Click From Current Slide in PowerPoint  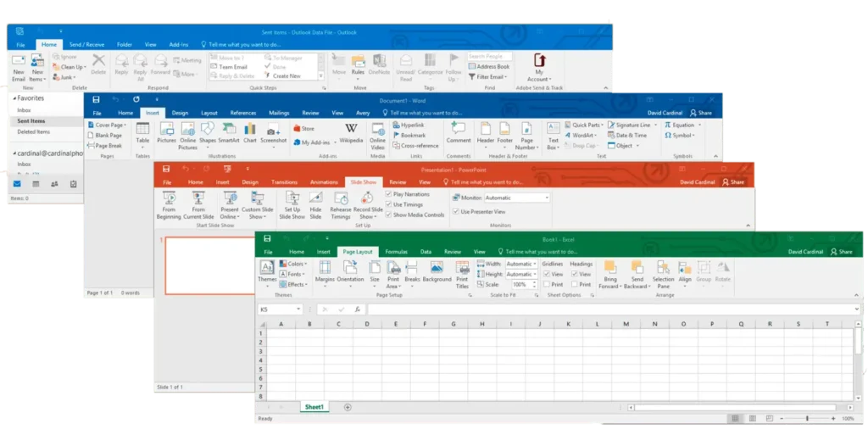198,205
